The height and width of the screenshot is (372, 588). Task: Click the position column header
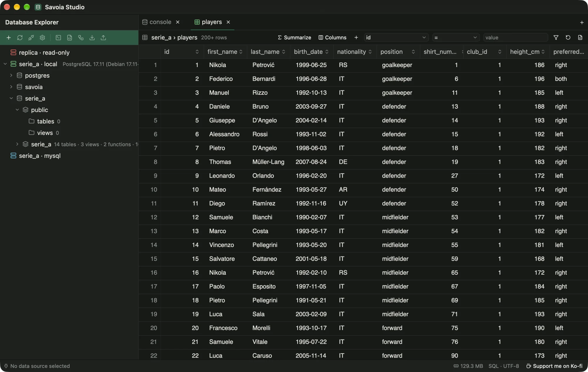pyautogui.click(x=398, y=52)
